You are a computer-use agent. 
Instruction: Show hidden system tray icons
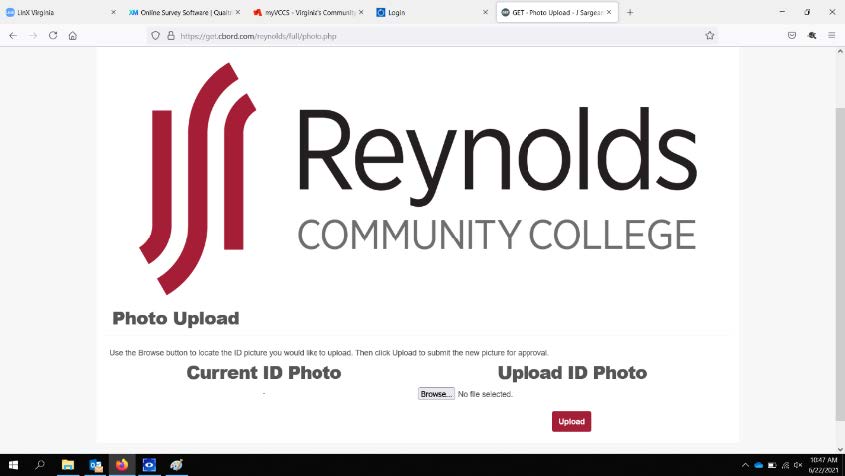pos(745,465)
